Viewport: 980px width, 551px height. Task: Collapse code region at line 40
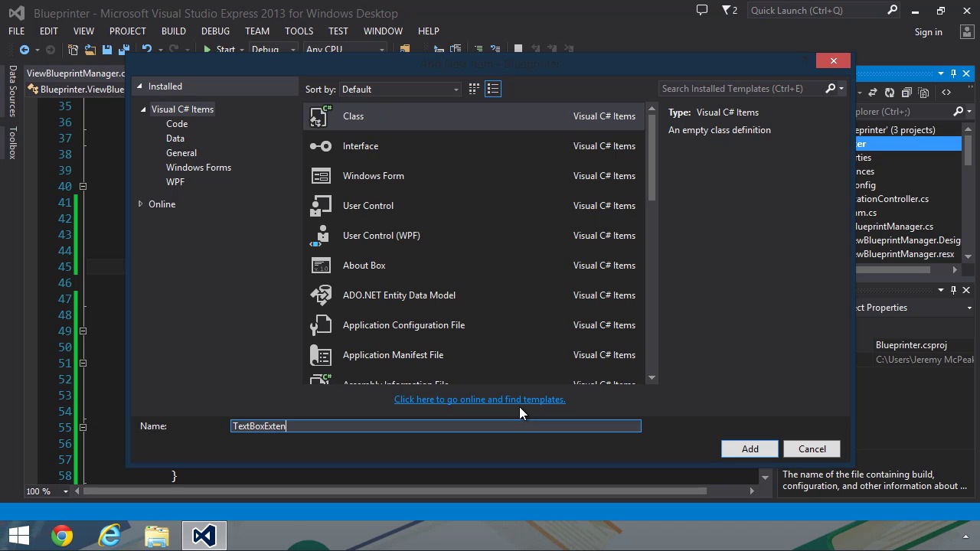click(83, 187)
